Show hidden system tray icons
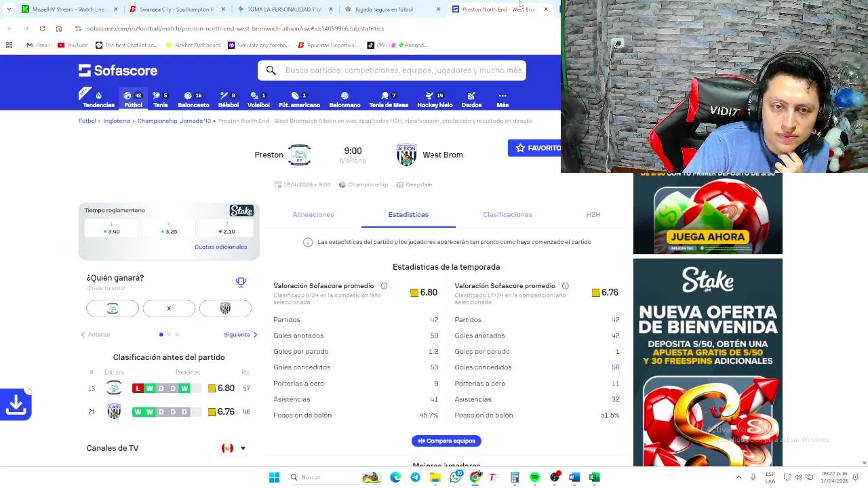Screen dimensions: 868x488 tap(738, 477)
